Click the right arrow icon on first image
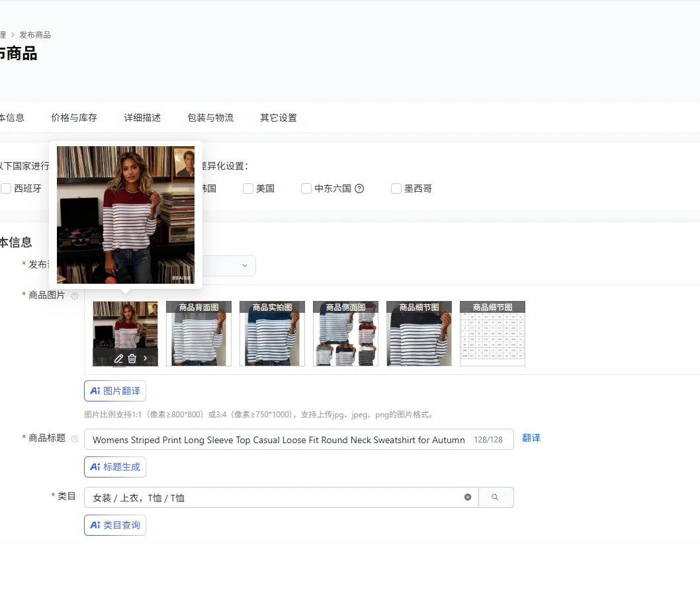This screenshot has width=700, height=590. [146, 358]
